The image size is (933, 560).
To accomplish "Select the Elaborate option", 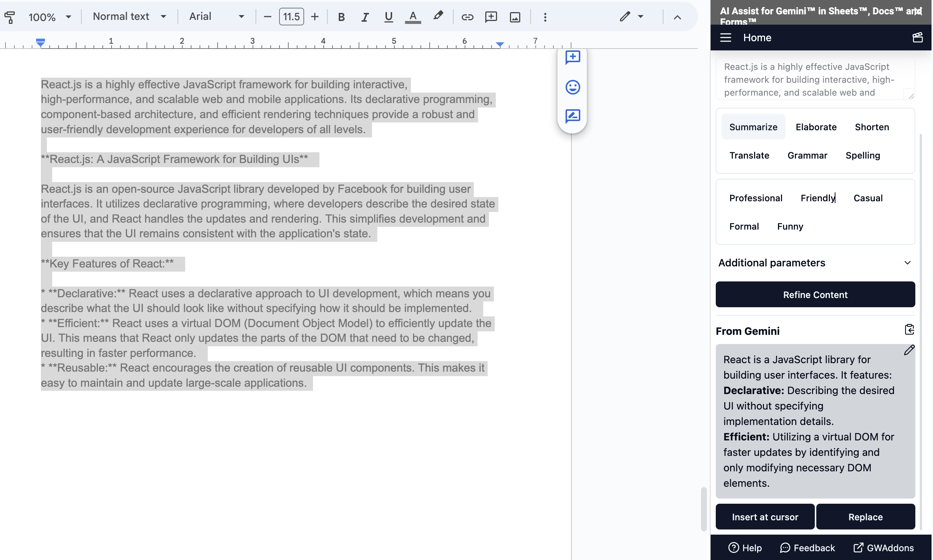I will (x=816, y=127).
